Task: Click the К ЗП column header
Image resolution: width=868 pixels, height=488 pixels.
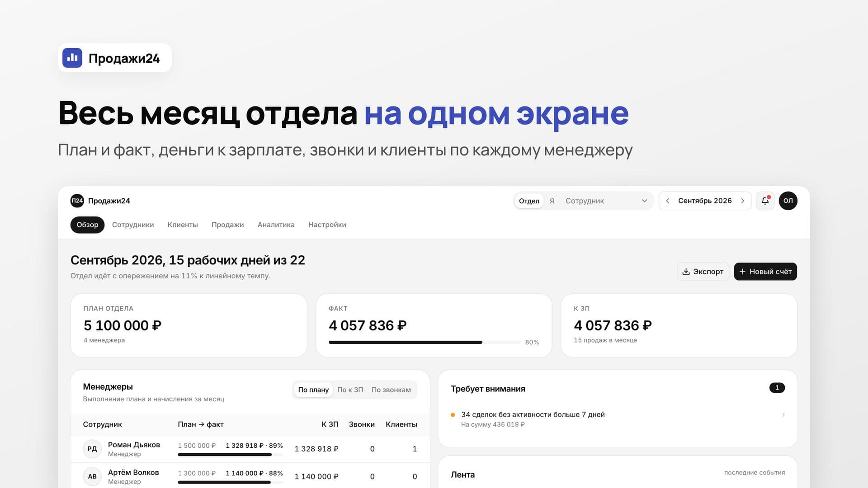Action: pyautogui.click(x=330, y=424)
